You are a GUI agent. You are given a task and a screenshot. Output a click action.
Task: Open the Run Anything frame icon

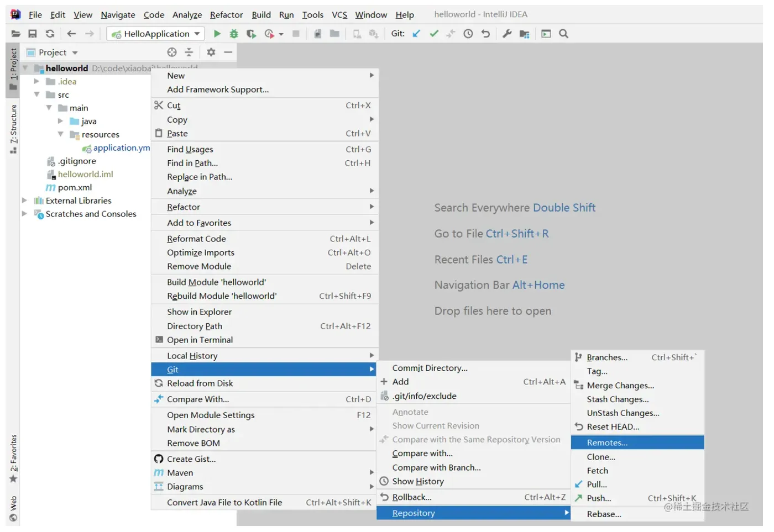pyautogui.click(x=546, y=34)
